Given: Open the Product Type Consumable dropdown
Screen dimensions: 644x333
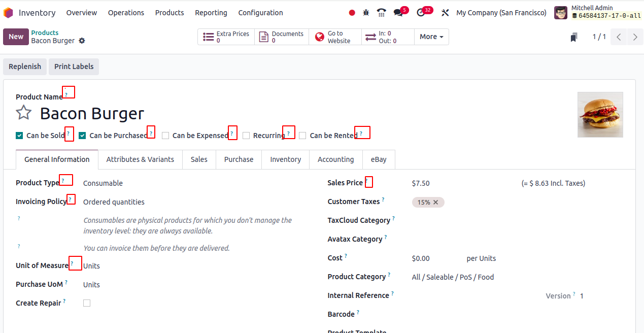Looking at the screenshot, I should click(x=103, y=183).
